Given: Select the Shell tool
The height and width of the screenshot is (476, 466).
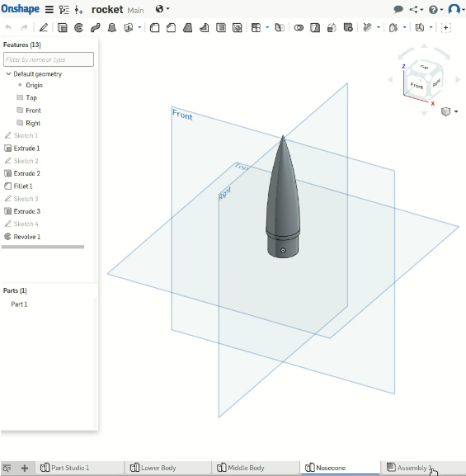Looking at the screenshot, I should coord(221,28).
